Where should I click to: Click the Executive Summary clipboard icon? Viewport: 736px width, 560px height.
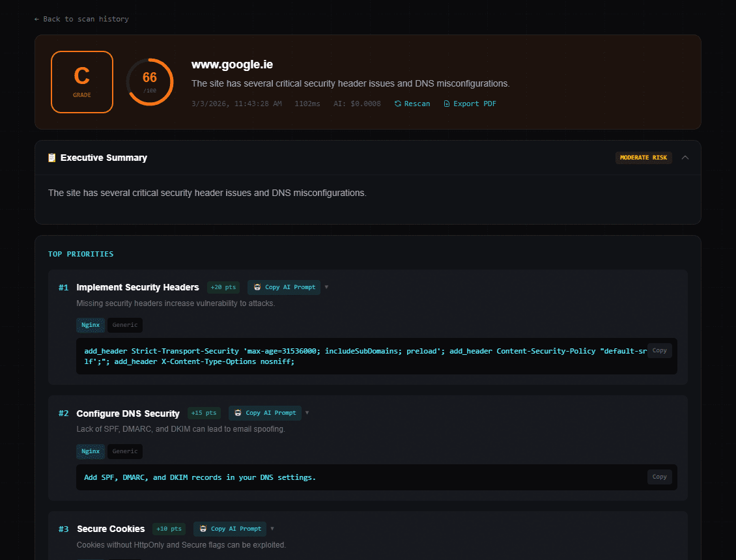51,157
